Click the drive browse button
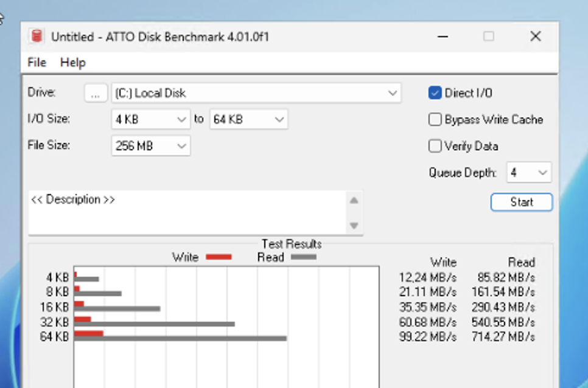Viewport: 588px width, 388px height. pos(96,93)
